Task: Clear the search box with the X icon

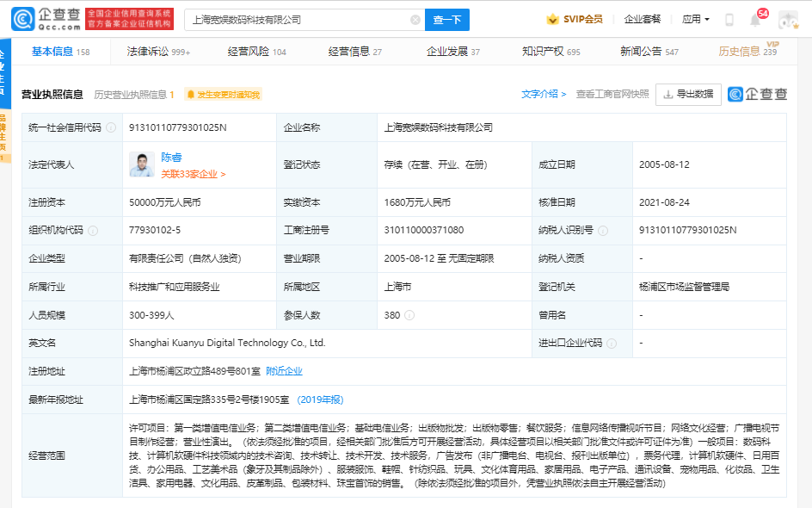Action: 415,19
